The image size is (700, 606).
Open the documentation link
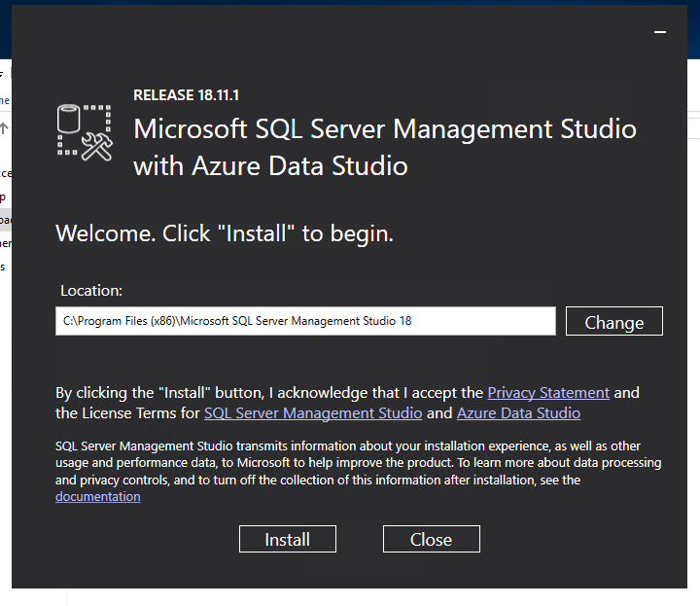tap(98, 497)
